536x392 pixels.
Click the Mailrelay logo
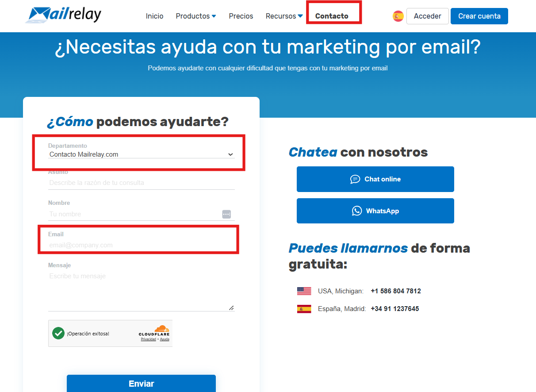click(63, 15)
